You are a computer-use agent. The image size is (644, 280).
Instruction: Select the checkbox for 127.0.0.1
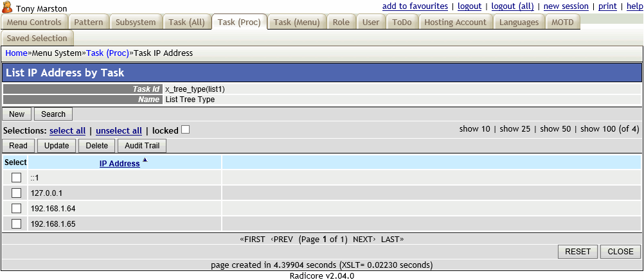(17, 193)
